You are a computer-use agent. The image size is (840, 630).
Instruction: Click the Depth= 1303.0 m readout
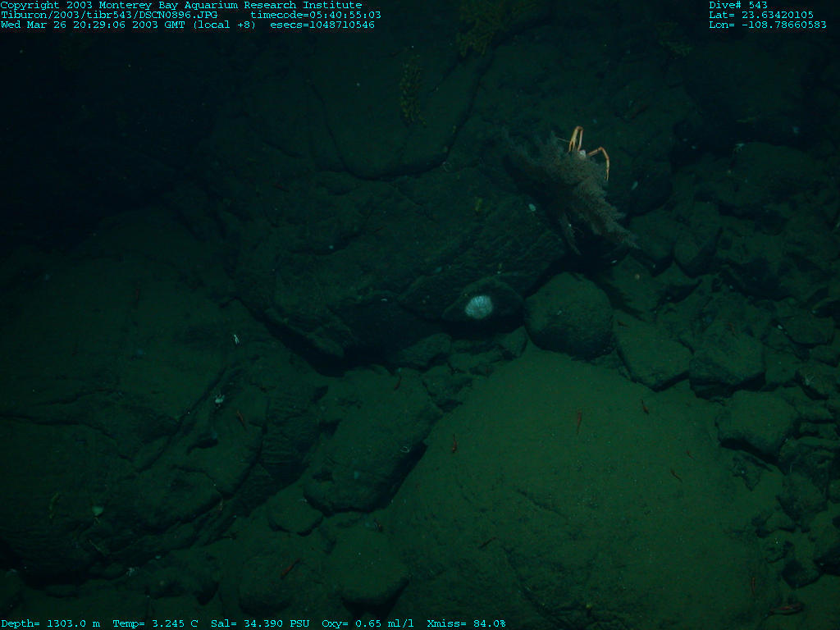[x=50, y=623]
